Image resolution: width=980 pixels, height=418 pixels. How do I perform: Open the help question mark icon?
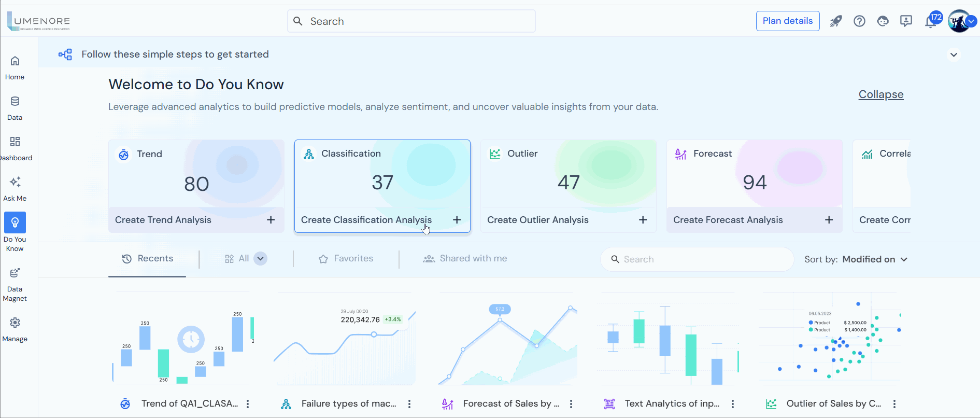point(859,21)
